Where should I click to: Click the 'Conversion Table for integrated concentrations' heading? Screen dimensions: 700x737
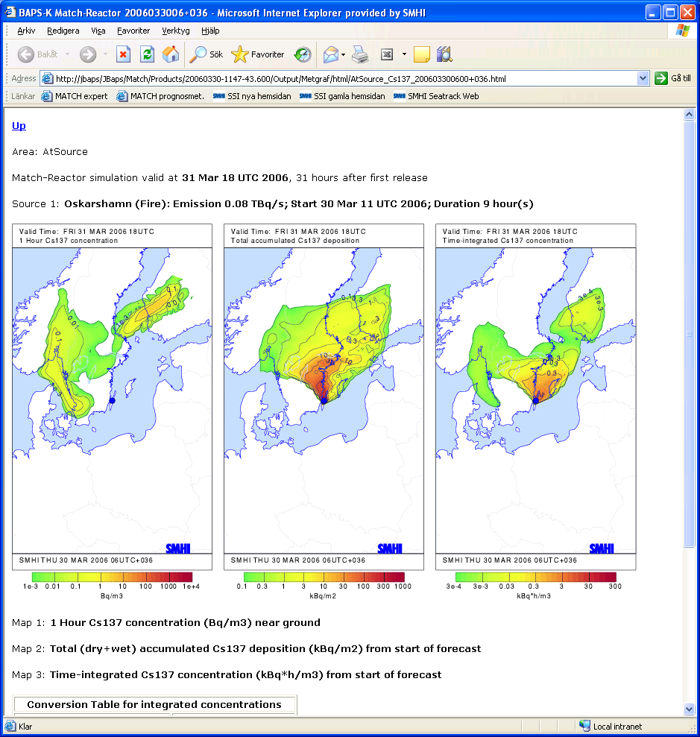[x=154, y=704]
